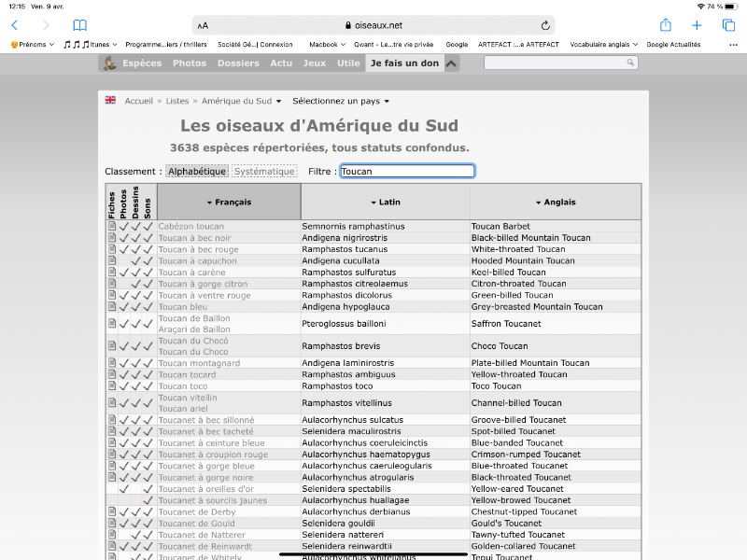Open the Cabézon toucan species link
The image size is (747, 560).
point(191,226)
